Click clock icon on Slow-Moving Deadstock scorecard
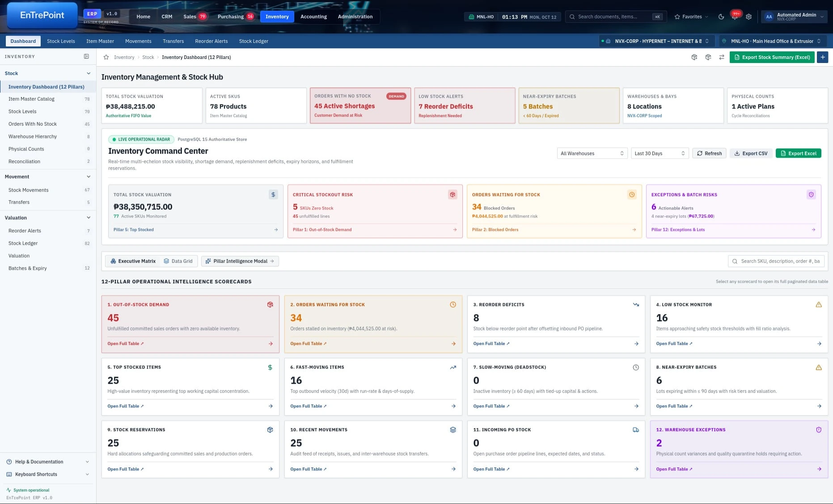This screenshot has height=504, width=833. 636,367
